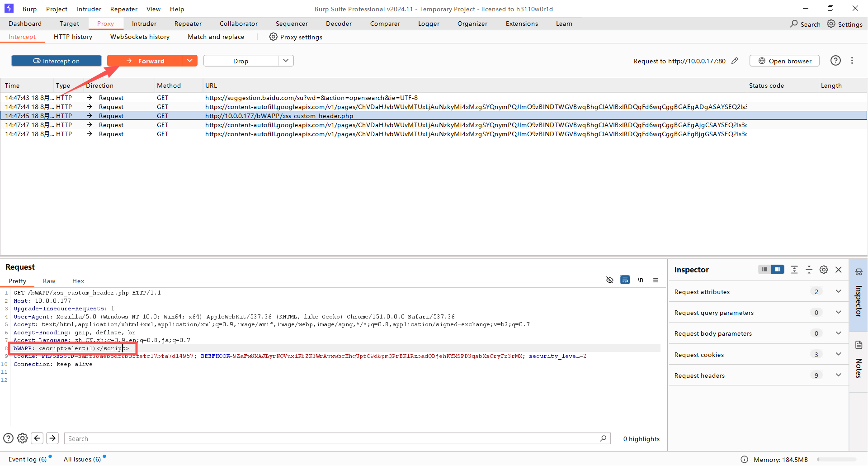Open the message editor hamburger menu
The width and height of the screenshot is (868, 466).
tap(656, 280)
